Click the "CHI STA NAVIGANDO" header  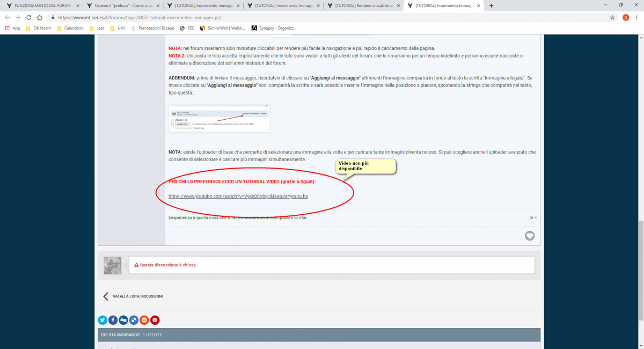click(x=120, y=335)
